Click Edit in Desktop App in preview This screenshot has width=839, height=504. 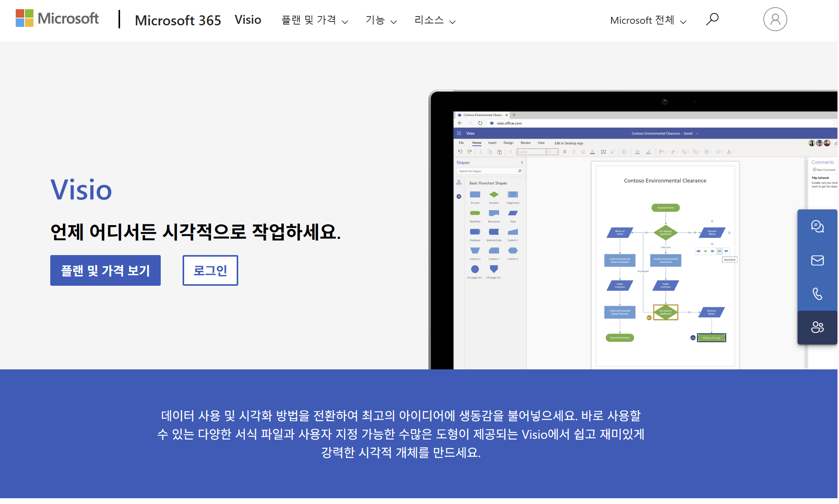(569, 143)
